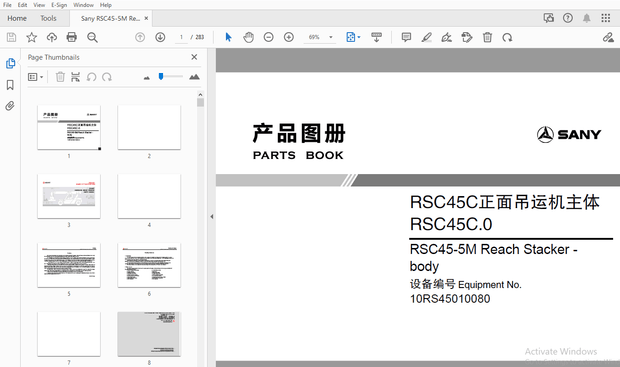This screenshot has width=620, height=367.
Task: Select page 7 thumbnail
Action: 69,334
